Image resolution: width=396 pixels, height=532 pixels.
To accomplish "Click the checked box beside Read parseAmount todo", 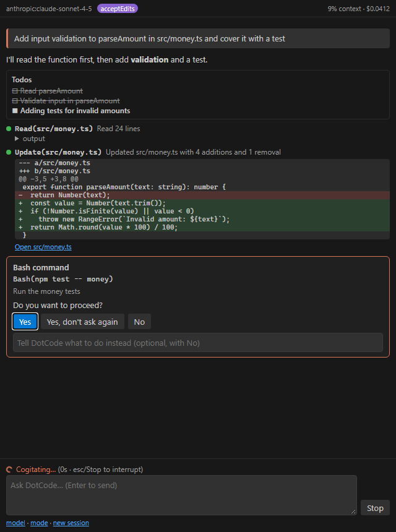I will click(15, 91).
